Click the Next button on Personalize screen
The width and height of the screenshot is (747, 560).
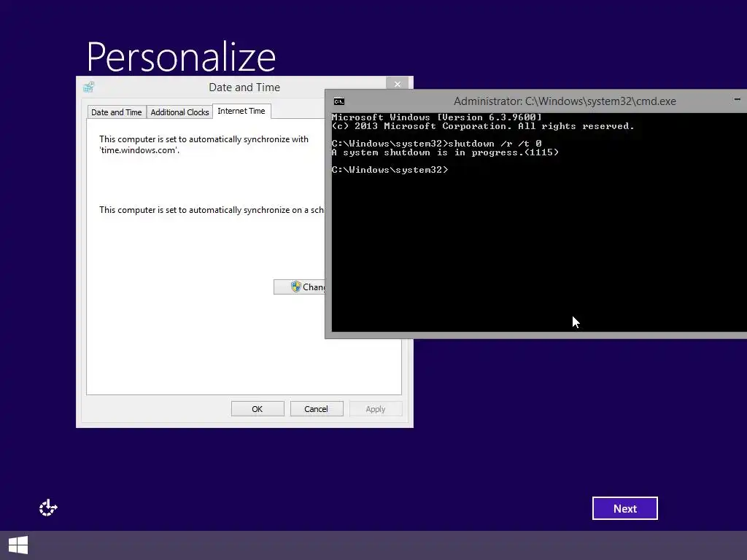coord(625,508)
